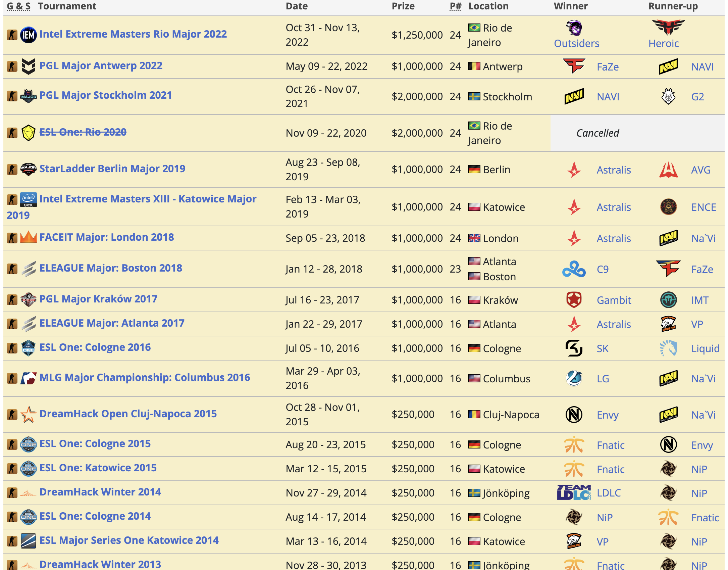Click the Cancelled cell for ESL One Rio 2020
This screenshot has width=728, height=570.
(x=637, y=133)
